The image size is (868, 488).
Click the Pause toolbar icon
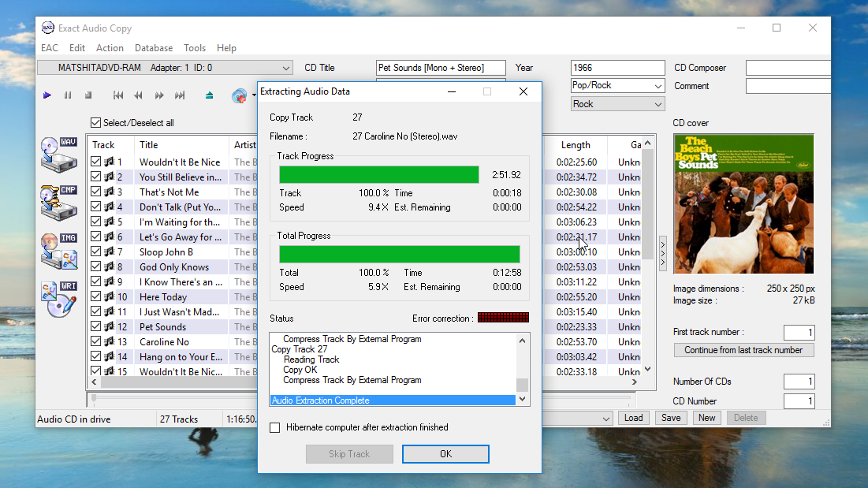point(68,95)
